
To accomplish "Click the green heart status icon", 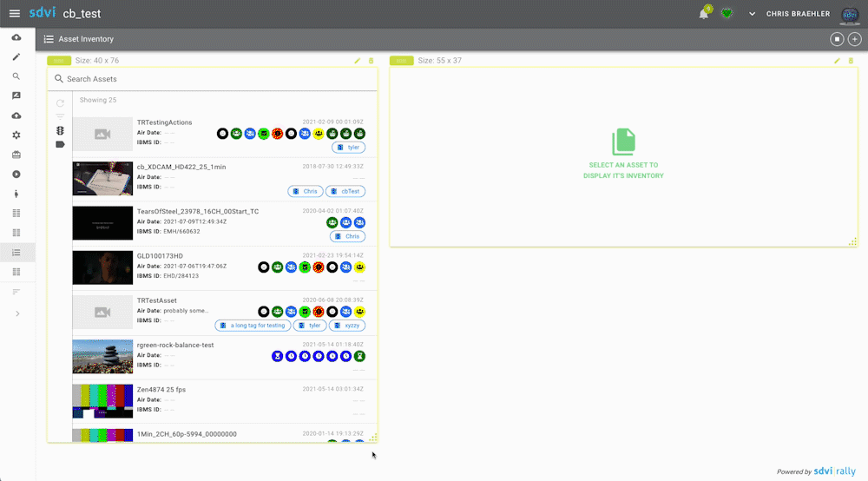I will click(x=727, y=13).
